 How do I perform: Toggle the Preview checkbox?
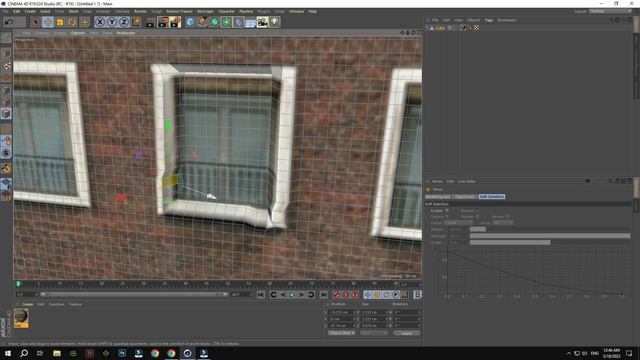pos(477,211)
